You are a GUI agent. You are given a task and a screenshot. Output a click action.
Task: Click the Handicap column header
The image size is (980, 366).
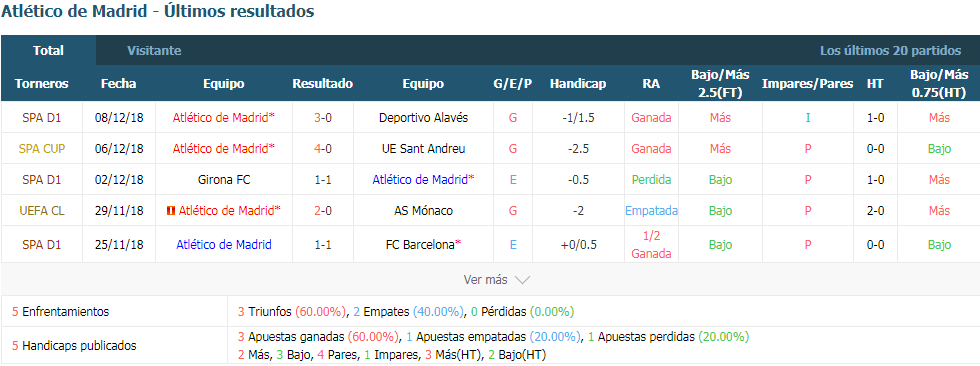pos(578,84)
